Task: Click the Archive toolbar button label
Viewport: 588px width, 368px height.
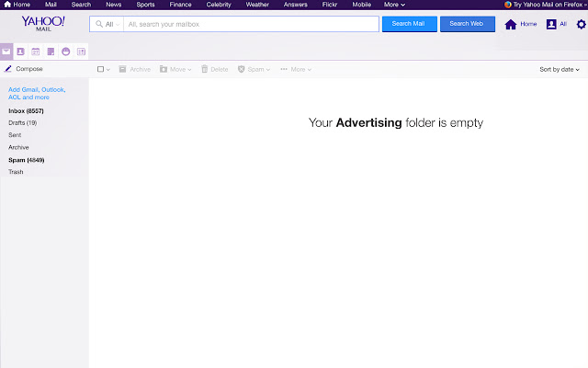Action: coord(140,70)
